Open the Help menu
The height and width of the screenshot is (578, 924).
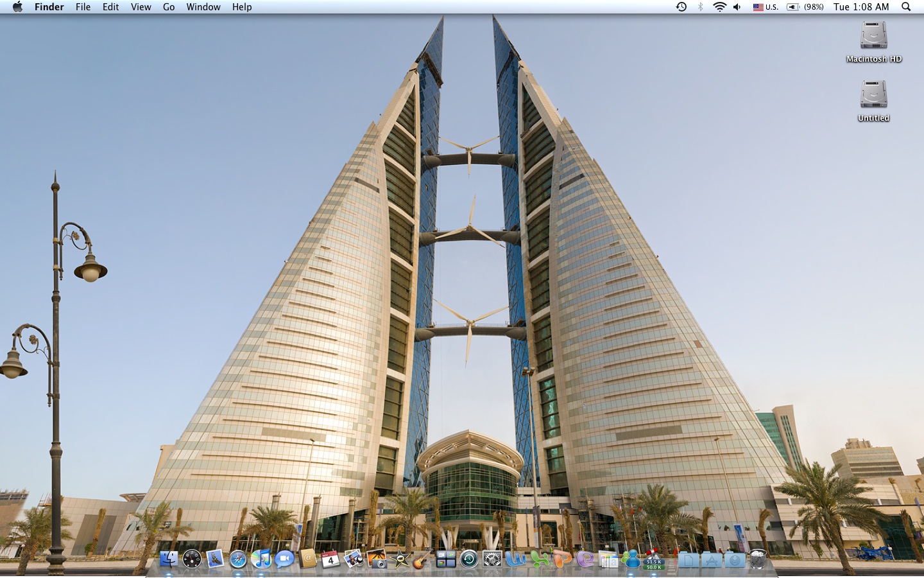pos(242,7)
